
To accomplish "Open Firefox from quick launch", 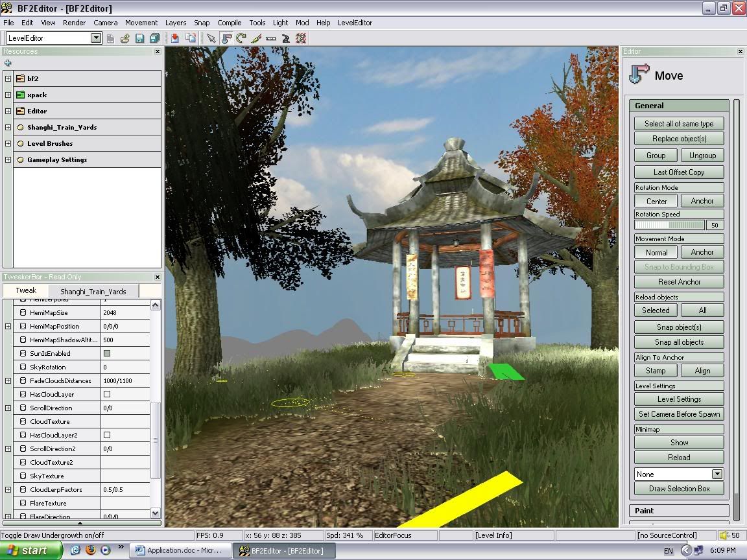I will point(91,550).
